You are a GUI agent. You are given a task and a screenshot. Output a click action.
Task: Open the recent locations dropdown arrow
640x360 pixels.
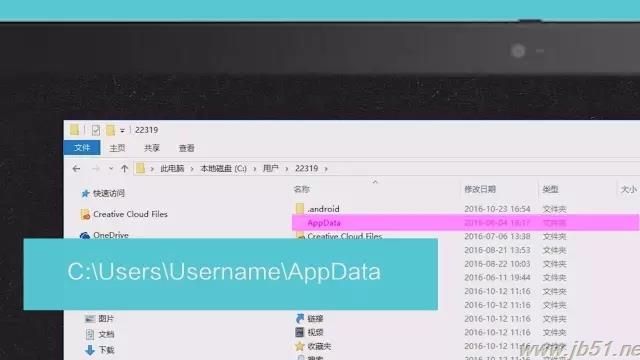coord(111,169)
